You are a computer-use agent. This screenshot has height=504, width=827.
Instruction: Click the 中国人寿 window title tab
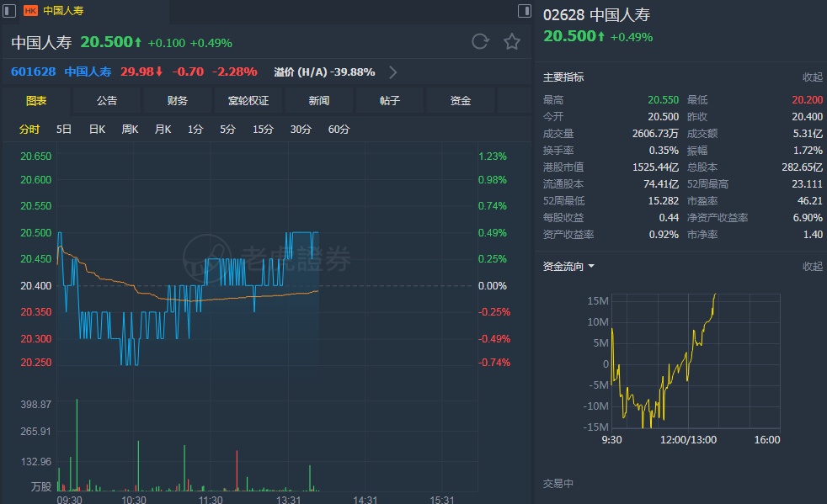(x=63, y=11)
